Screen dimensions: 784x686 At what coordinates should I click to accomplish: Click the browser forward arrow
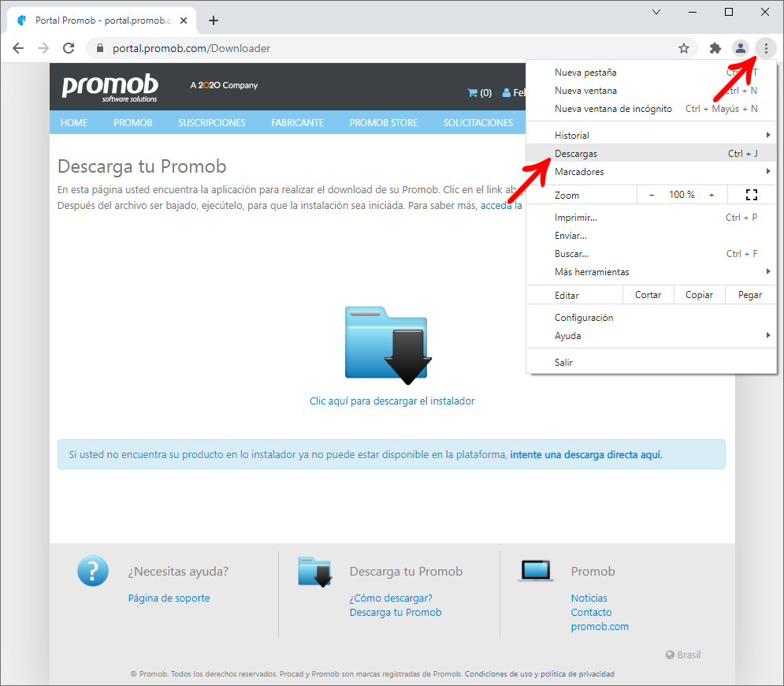(x=43, y=48)
